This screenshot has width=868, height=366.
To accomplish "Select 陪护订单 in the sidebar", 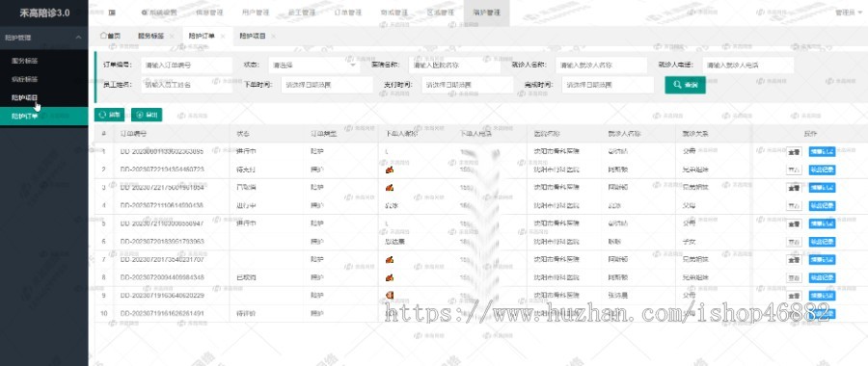I will pos(43,117).
